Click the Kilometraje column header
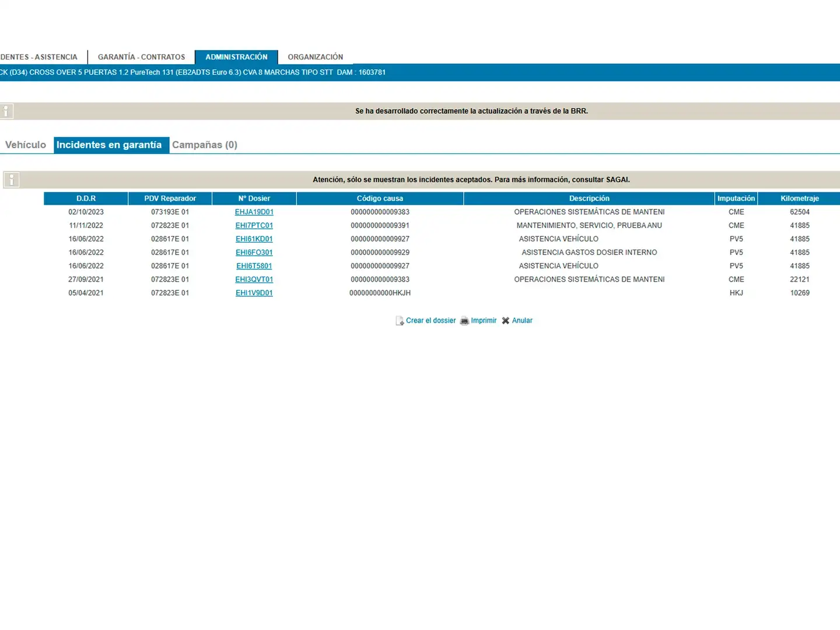This screenshot has height=630, width=840. [799, 199]
